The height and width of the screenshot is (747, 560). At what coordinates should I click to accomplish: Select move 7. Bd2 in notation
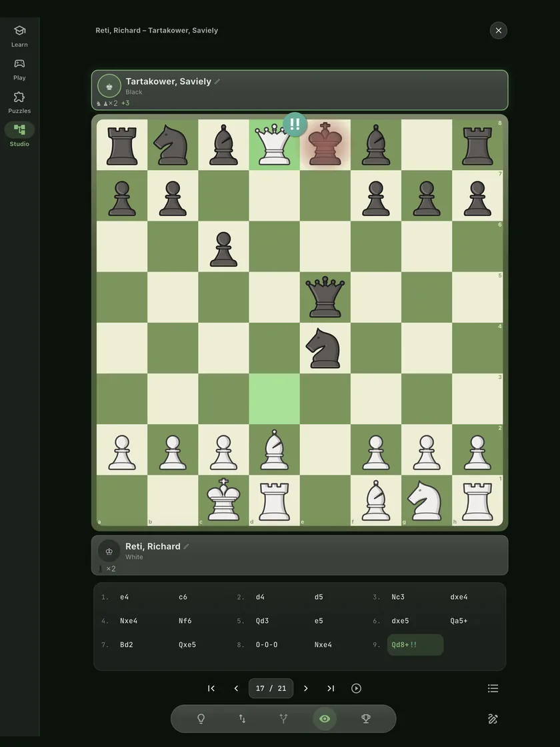[x=126, y=644]
